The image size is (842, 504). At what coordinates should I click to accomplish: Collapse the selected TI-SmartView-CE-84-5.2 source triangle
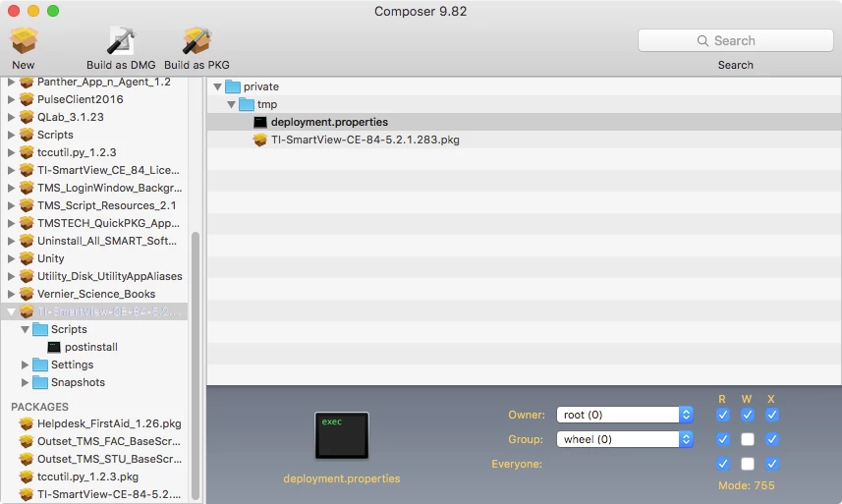pos(11,311)
